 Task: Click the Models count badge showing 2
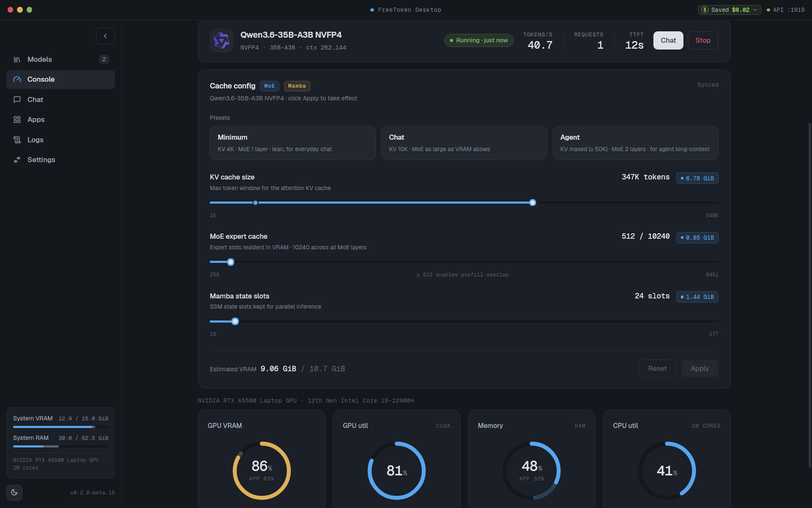click(x=104, y=60)
